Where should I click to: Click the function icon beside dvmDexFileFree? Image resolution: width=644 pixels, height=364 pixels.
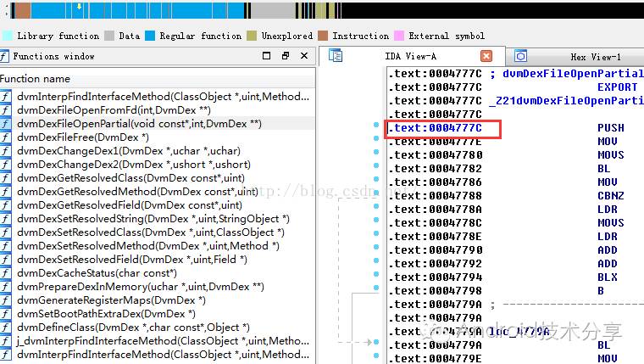[5, 137]
